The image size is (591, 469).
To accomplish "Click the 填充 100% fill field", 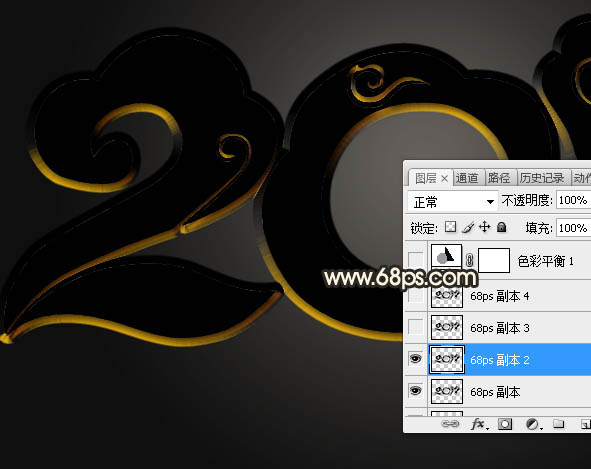I will [x=574, y=228].
